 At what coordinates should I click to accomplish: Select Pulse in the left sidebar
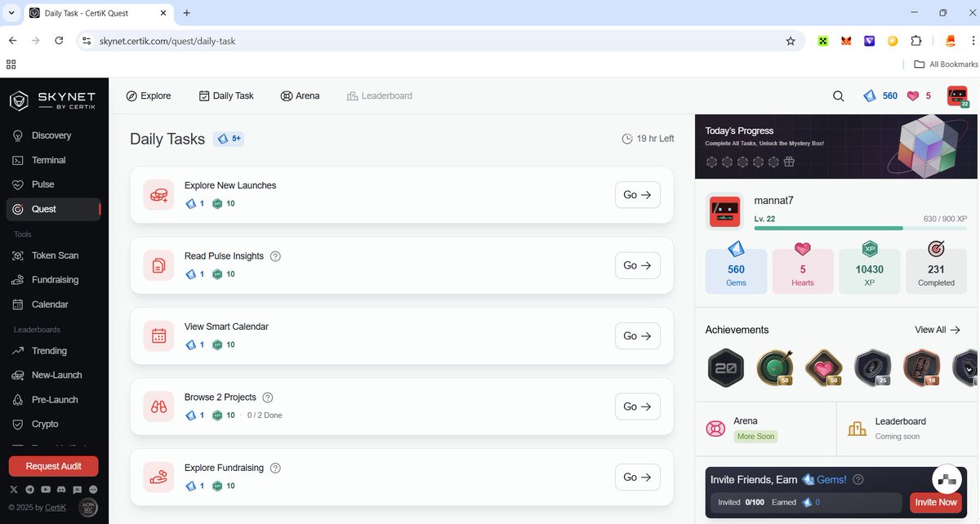(42, 184)
